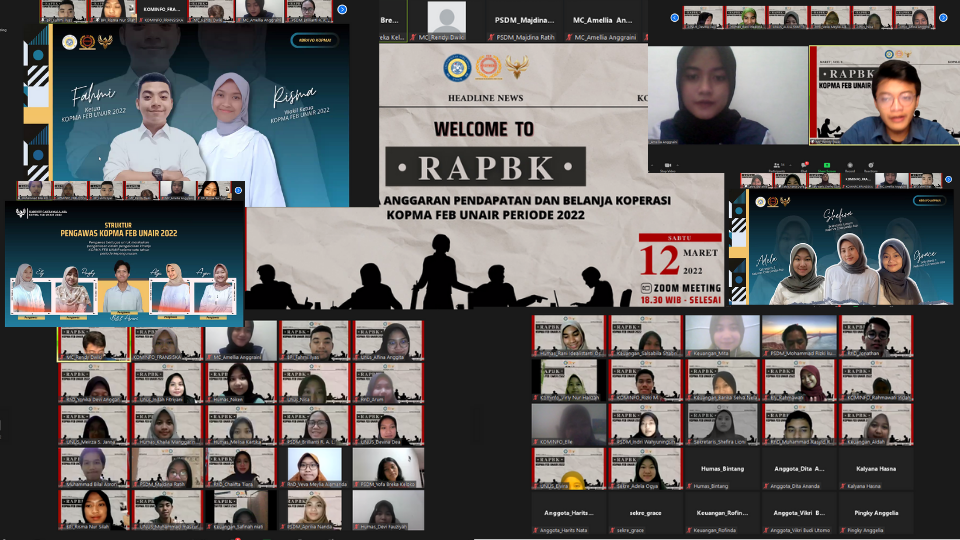Select RnD_Veva Meylia Asmanda video tile
Screen dimensions: 960x540
click(x=314, y=468)
